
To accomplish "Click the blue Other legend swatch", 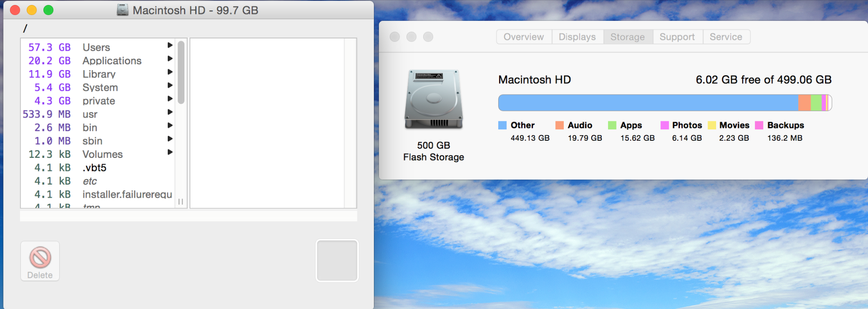I will pyautogui.click(x=502, y=125).
